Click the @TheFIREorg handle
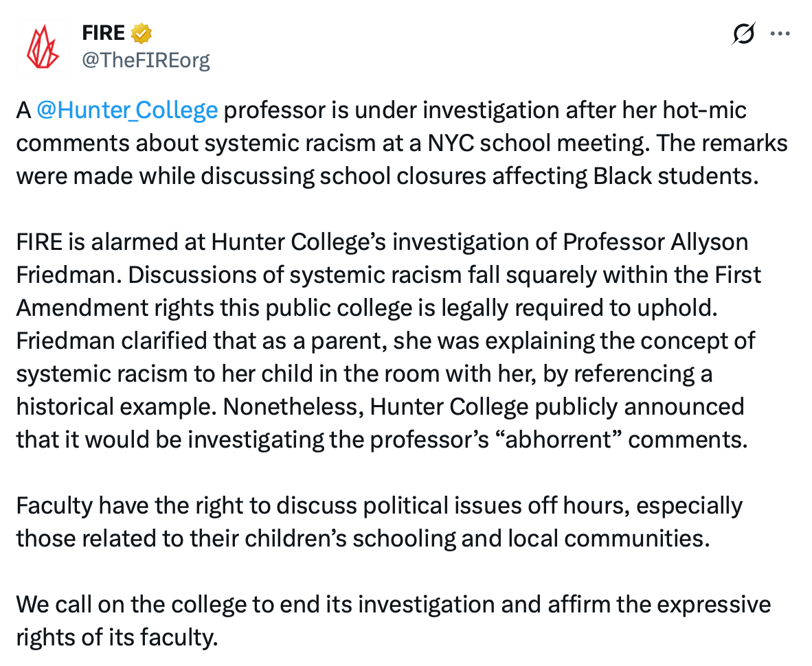 146,60
